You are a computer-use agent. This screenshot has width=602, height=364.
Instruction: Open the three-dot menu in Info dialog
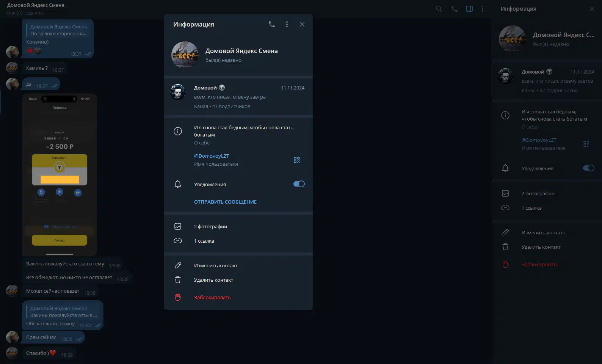pos(287,24)
